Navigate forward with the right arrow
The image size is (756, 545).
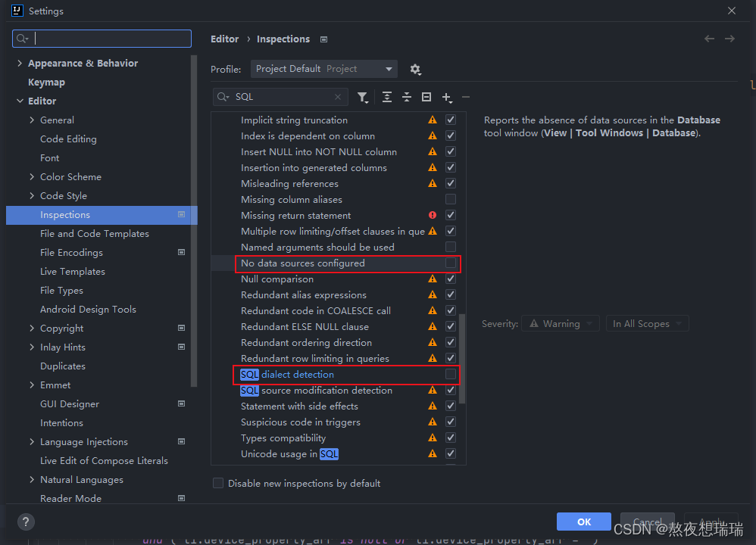[729, 39]
